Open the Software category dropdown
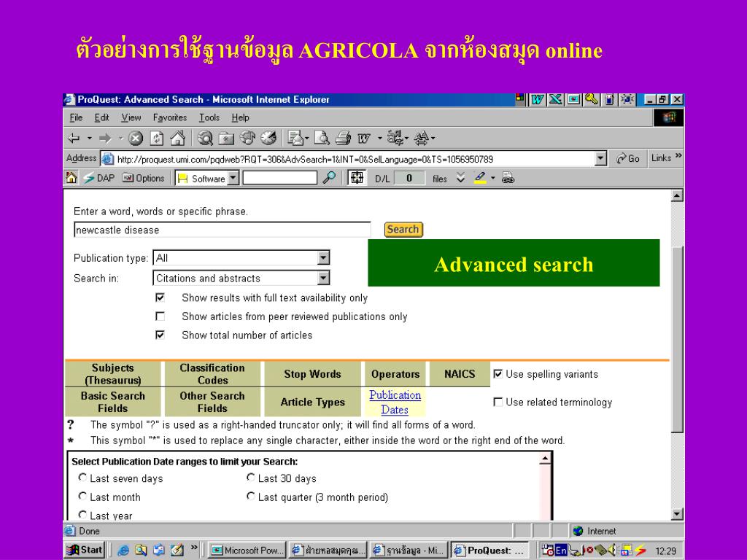This screenshot has width=747, height=560. click(x=233, y=178)
